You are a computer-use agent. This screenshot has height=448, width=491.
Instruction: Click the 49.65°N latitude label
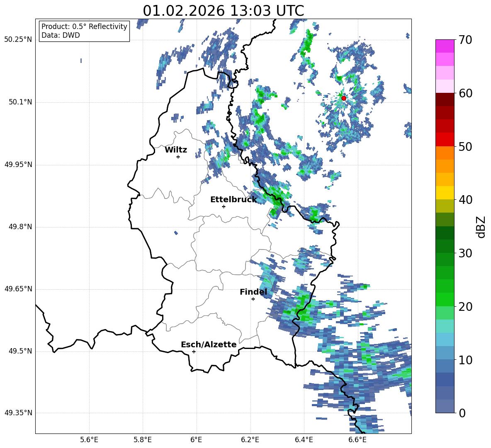(18, 289)
